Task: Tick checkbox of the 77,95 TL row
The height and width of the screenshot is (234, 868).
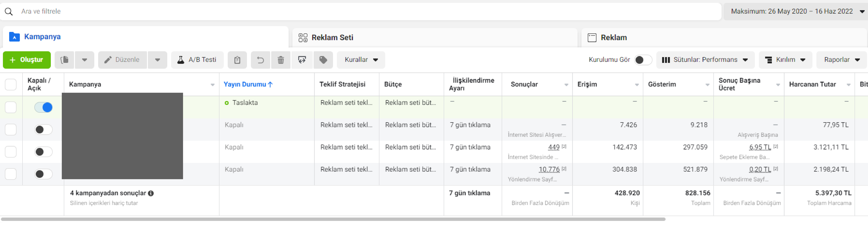Action: click(11, 129)
